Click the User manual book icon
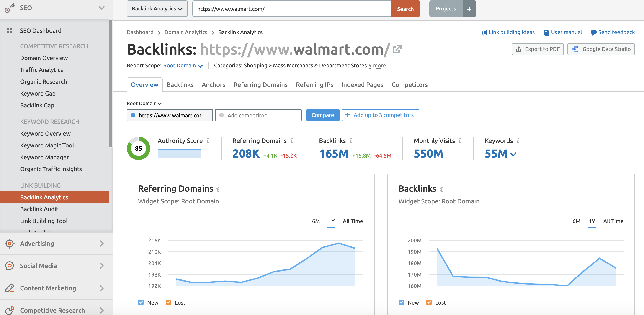This screenshot has width=644, height=315. pos(546,33)
